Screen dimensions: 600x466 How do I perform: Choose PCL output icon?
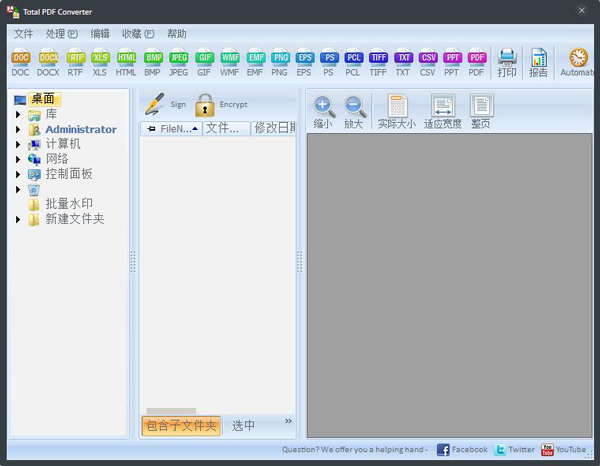(353, 62)
